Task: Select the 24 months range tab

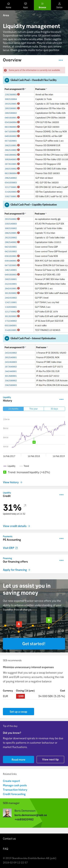Action: point(13,409)
